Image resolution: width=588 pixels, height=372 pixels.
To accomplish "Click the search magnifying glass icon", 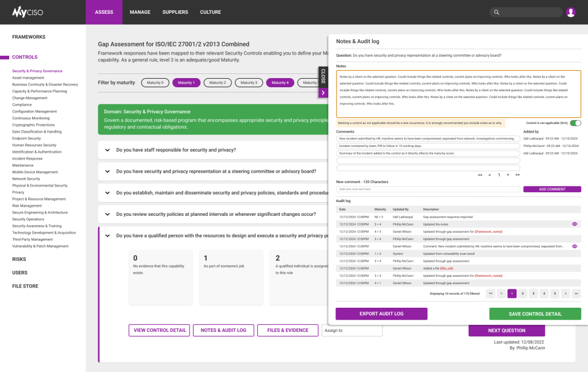I will pyautogui.click(x=497, y=11).
